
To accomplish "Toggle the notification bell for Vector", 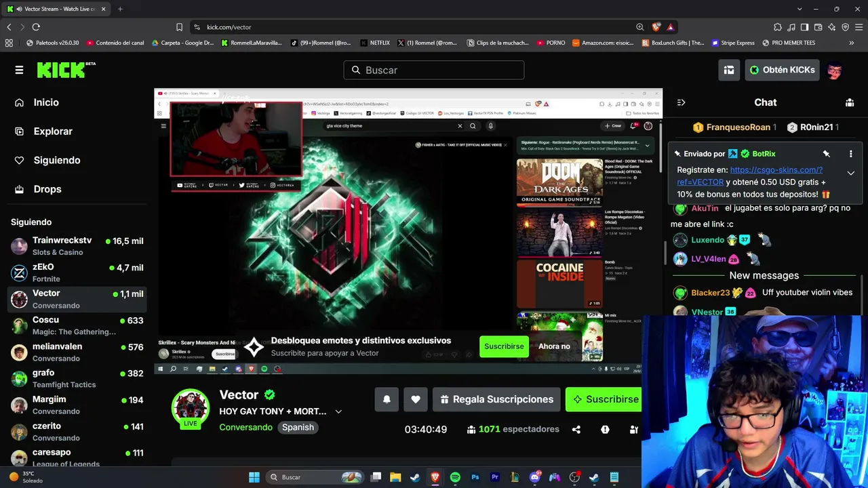I will 387,399.
